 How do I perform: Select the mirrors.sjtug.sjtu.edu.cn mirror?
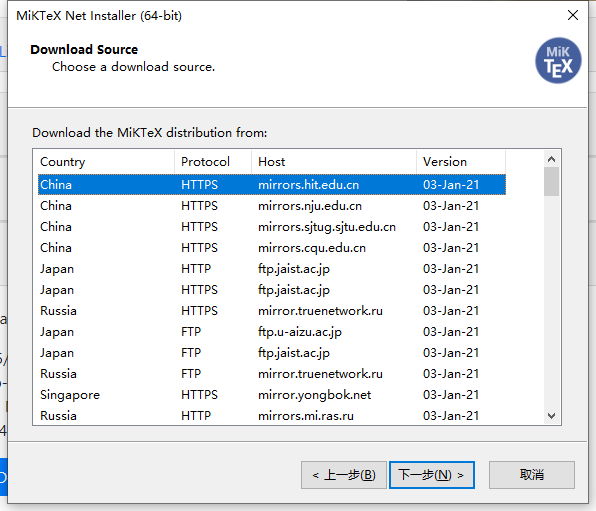(272, 227)
